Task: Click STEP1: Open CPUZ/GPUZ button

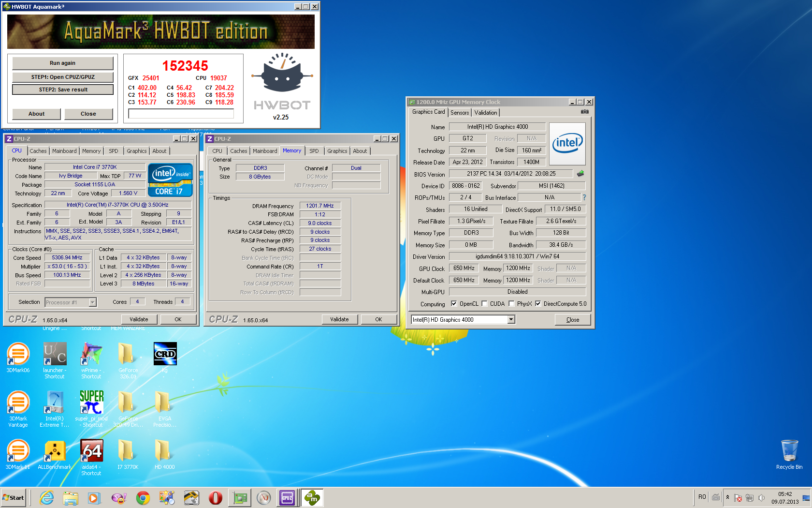Action: 63,77
